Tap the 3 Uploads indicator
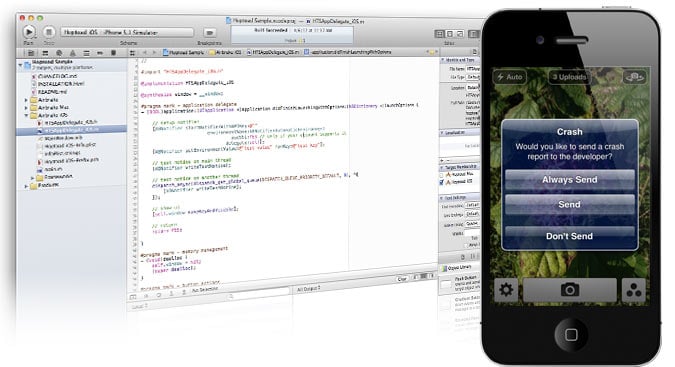Screen dimensions: 675x367 tap(569, 77)
